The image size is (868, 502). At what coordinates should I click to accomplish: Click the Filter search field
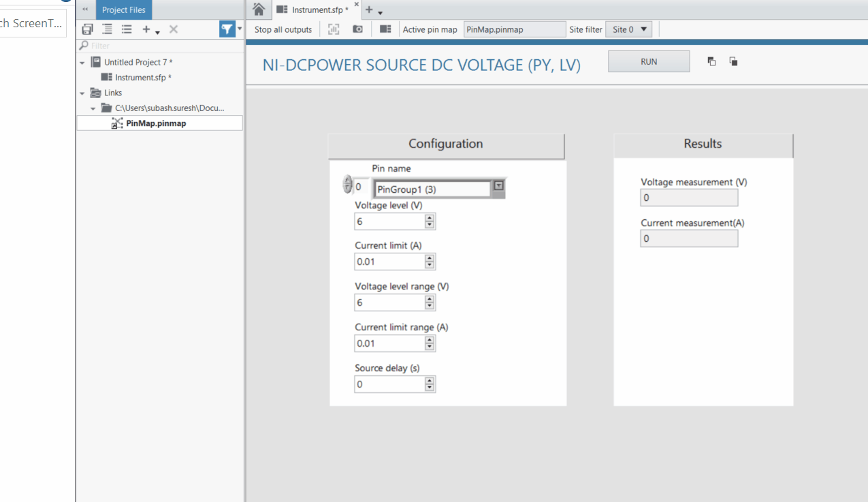[160, 46]
